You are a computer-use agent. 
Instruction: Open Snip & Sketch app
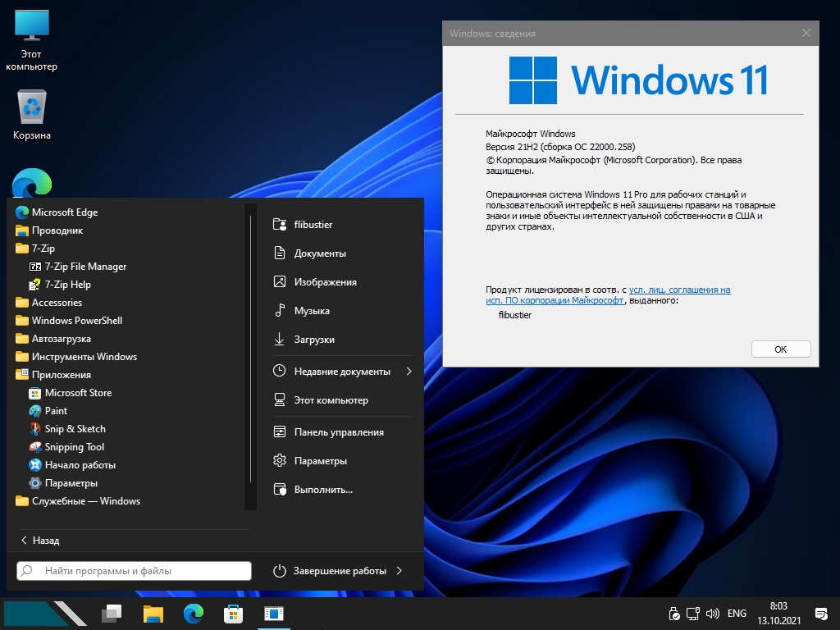pyautogui.click(x=75, y=429)
